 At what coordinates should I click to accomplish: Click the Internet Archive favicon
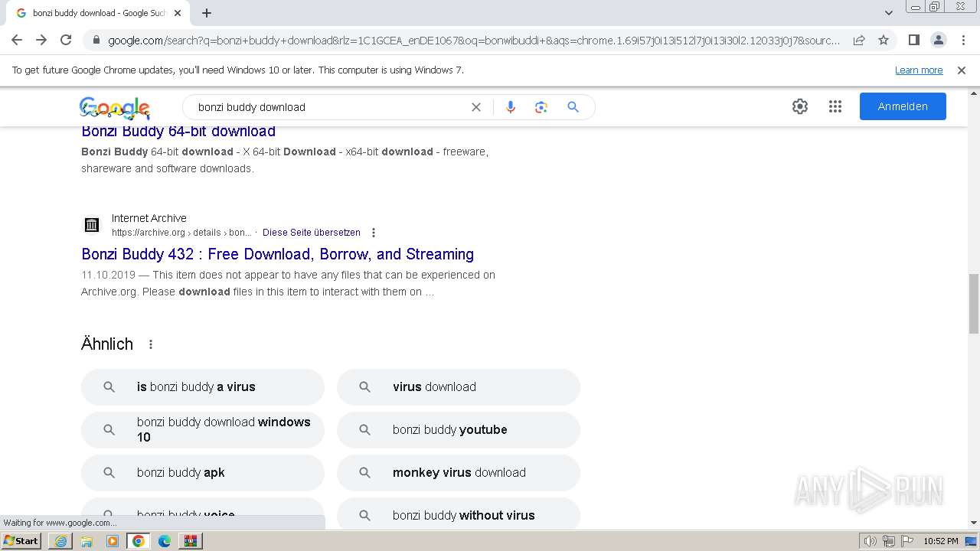92,225
